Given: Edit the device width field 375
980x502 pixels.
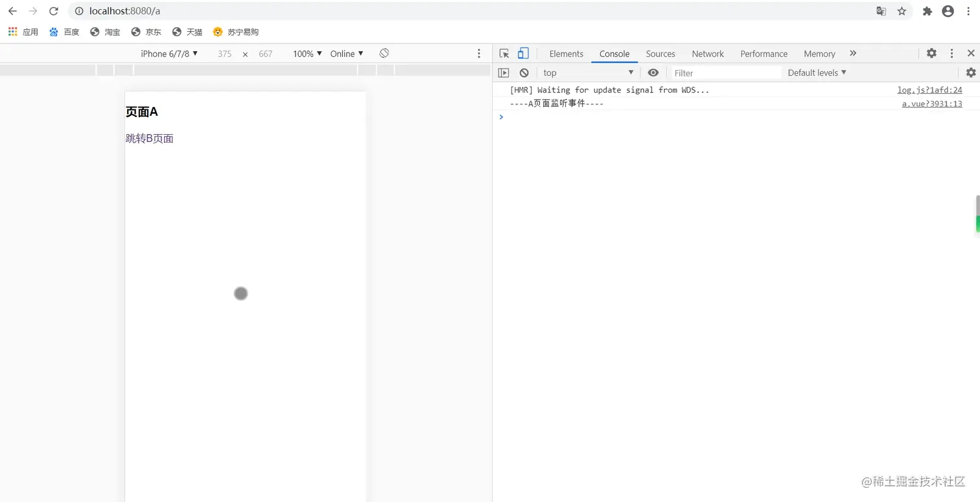Looking at the screenshot, I should click(x=224, y=54).
